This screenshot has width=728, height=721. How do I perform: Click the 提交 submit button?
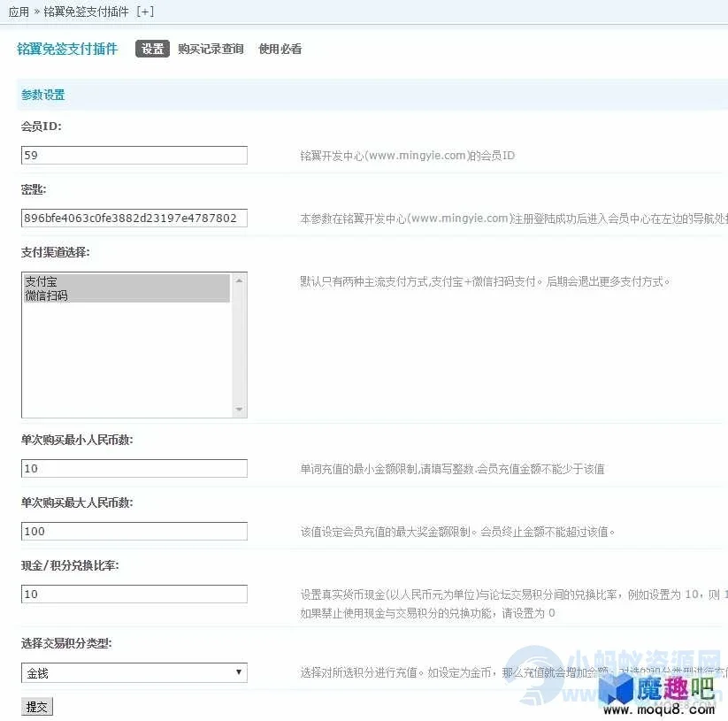coord(36,706)
